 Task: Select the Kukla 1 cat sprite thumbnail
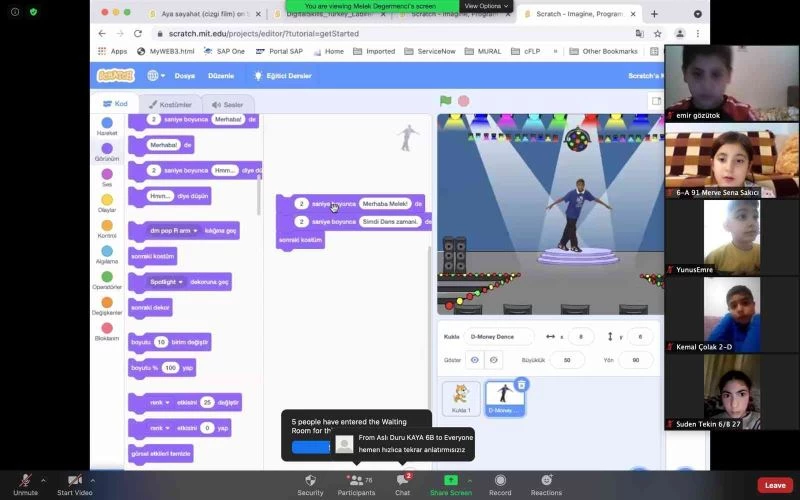(461, 398)
